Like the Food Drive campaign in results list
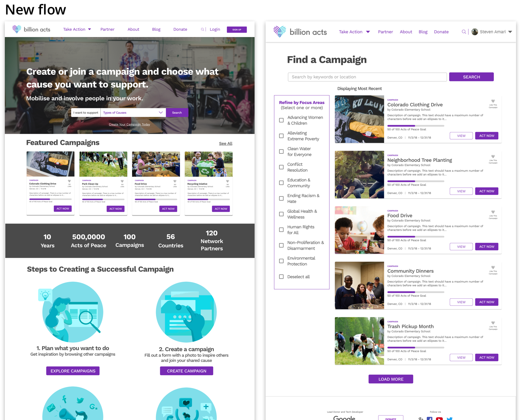525x420 pixels. pyautogui.click(x=493, y=212)
